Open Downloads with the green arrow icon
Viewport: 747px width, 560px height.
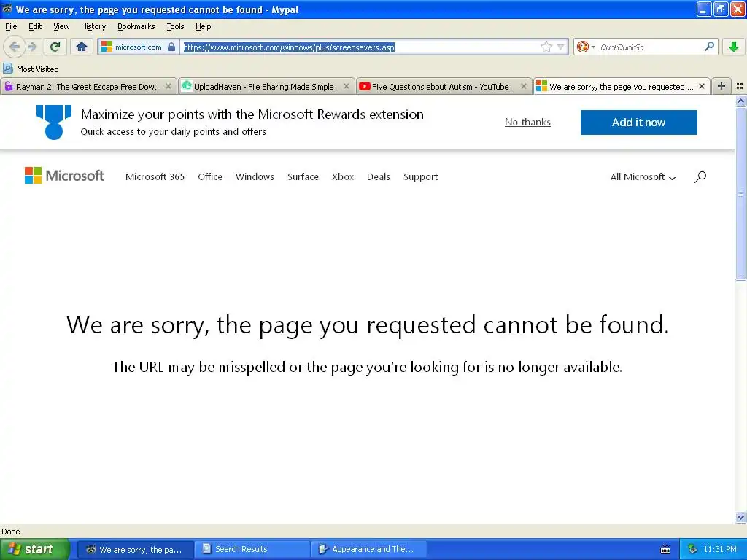click(x=734, y=46)
